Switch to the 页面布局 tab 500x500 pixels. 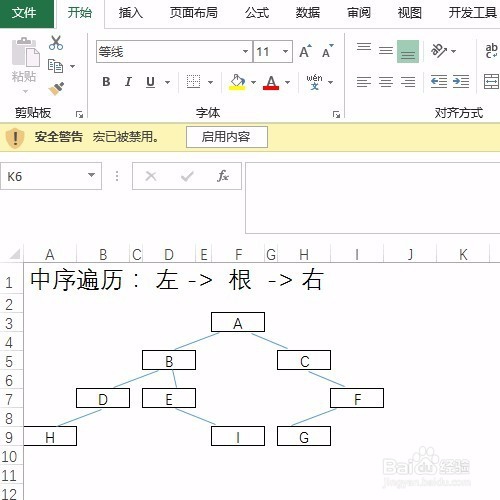point(194,13)
